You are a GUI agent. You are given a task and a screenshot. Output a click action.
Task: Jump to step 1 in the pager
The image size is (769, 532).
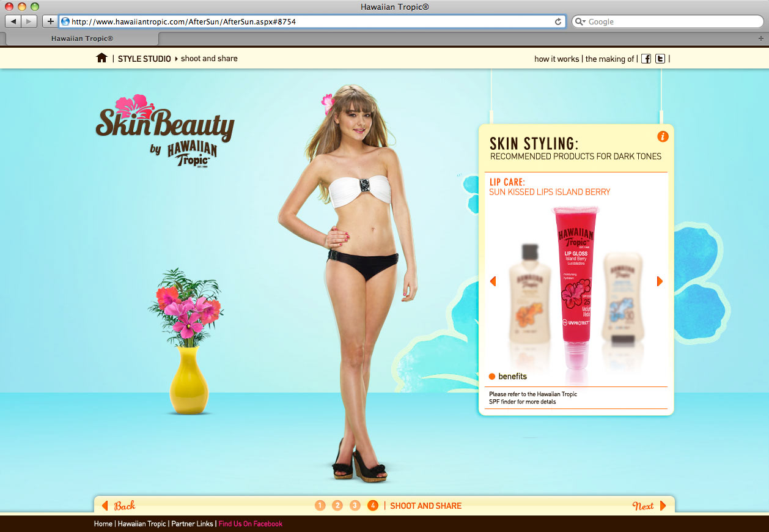pyautogui.click(x=320, y=505)
